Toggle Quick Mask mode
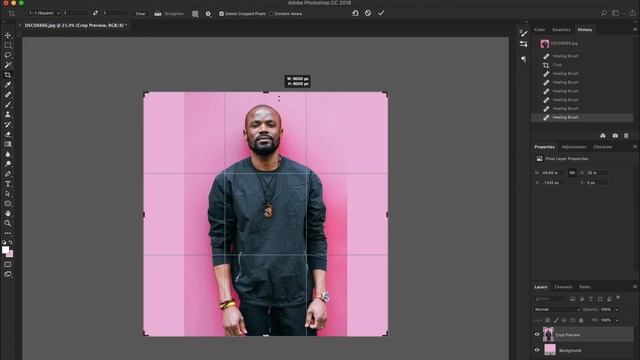This screenshot has width=640, height=360. 8,264
